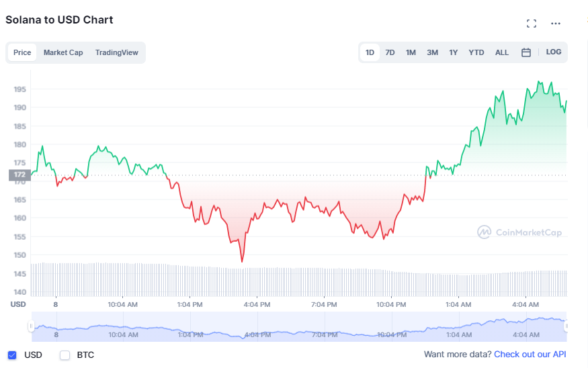This screenshot has height=368, width=588.
Task: Uncheck the USD currency checkbox
Action: click(x=12, y=355)
